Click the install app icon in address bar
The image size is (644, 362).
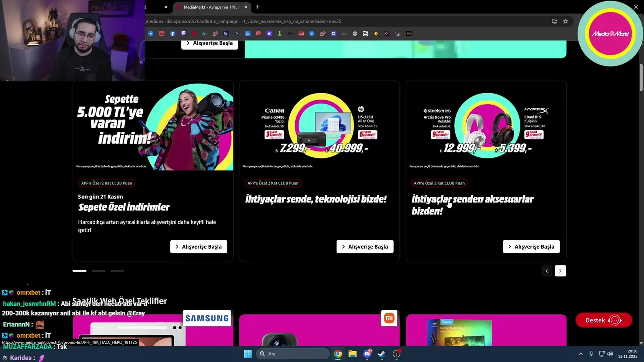554,21
